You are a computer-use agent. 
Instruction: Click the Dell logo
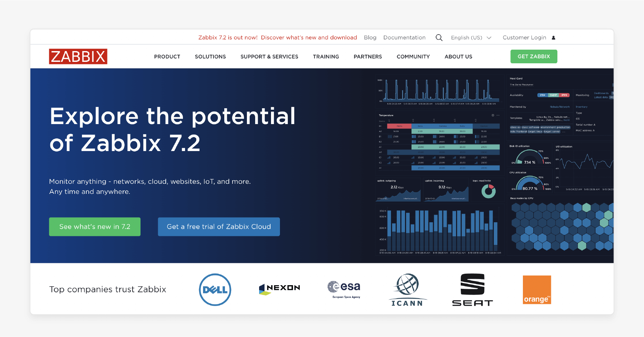point(215,290)
